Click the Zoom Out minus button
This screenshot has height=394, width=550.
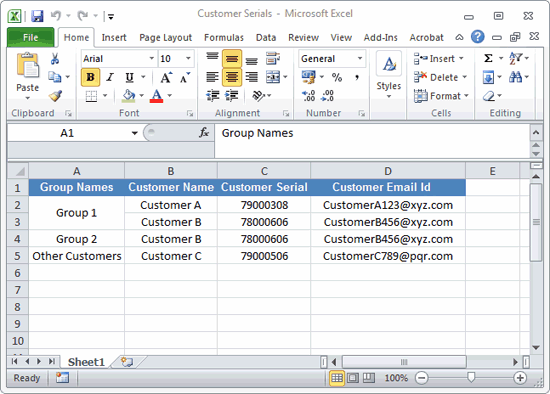point(421,378)
